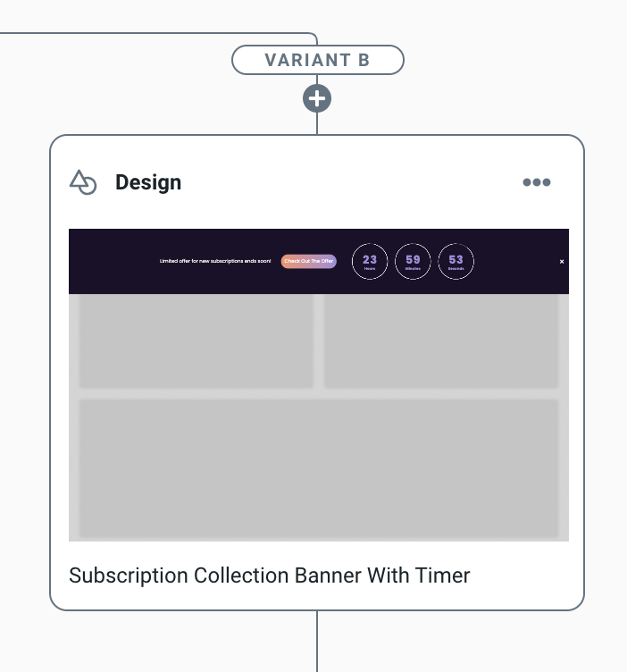
Task: Open the Design card's three-dot menu
Action: click(x=537, y=182)
